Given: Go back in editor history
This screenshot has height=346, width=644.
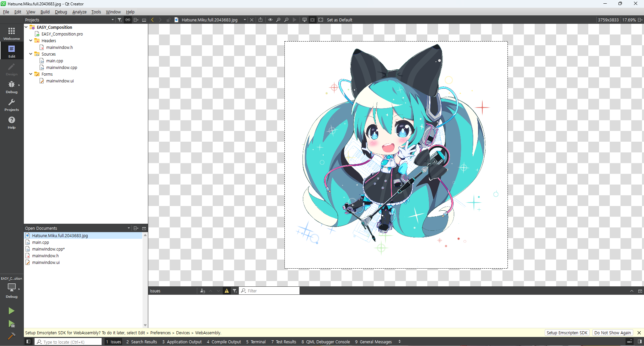Looking at the screenshot, I should pos(152,20).
